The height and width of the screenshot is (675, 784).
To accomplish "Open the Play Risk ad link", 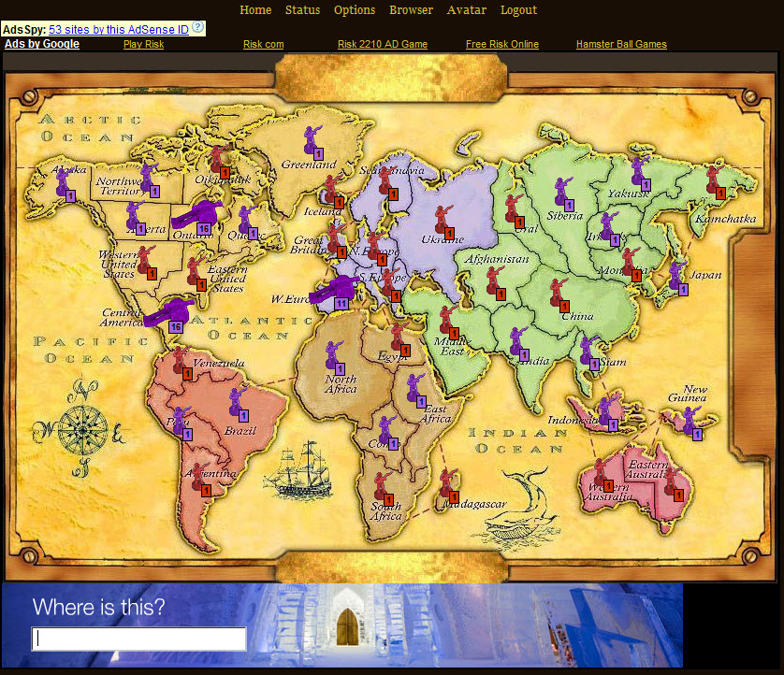I will (143, 44).
